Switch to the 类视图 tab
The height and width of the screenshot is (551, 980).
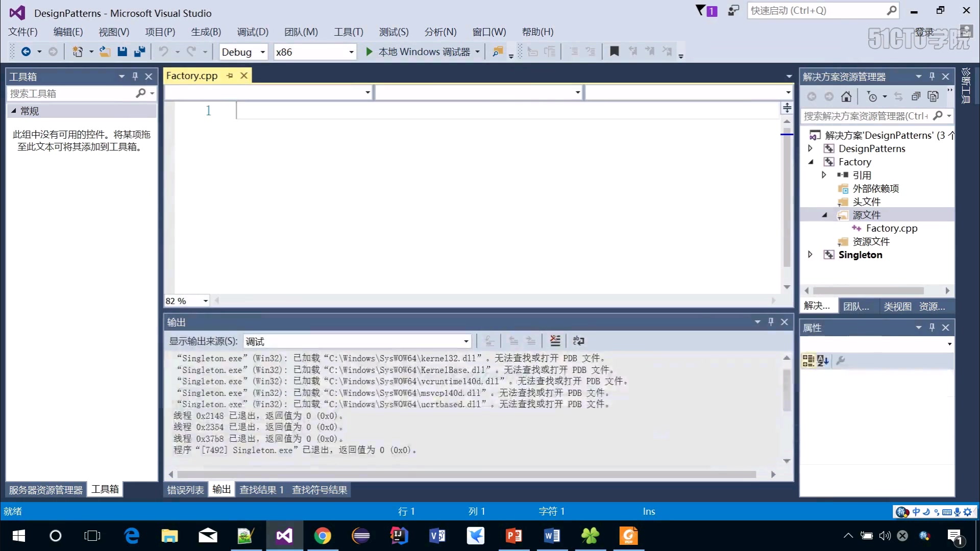tap(897, 307)
